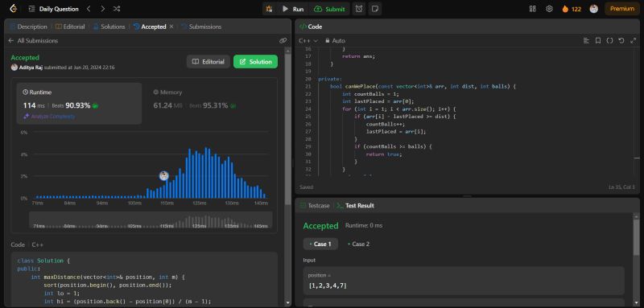
Task: Click the curly braces icon in editor
Action: 609,40
